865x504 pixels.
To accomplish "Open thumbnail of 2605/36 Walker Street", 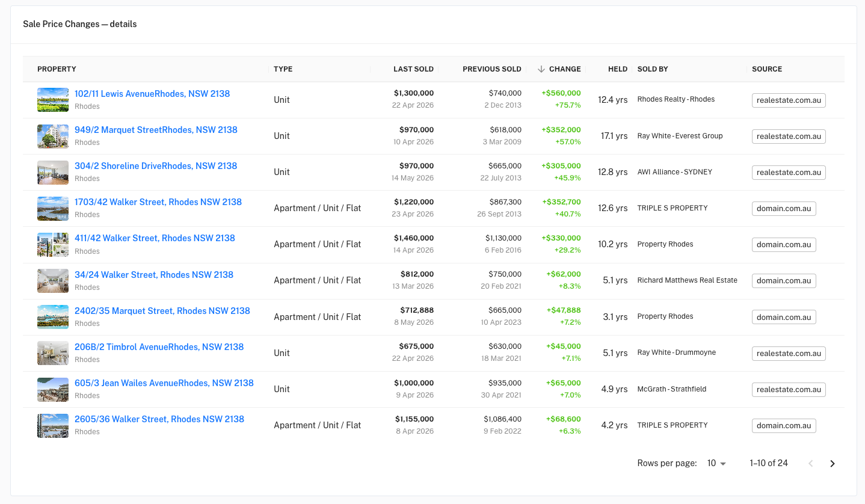I will [x=53, y=425].
